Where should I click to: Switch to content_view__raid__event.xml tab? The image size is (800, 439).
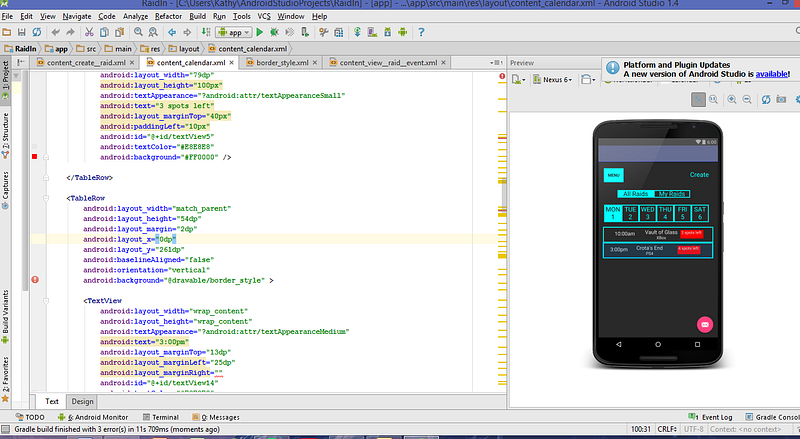tap(388, 63)
